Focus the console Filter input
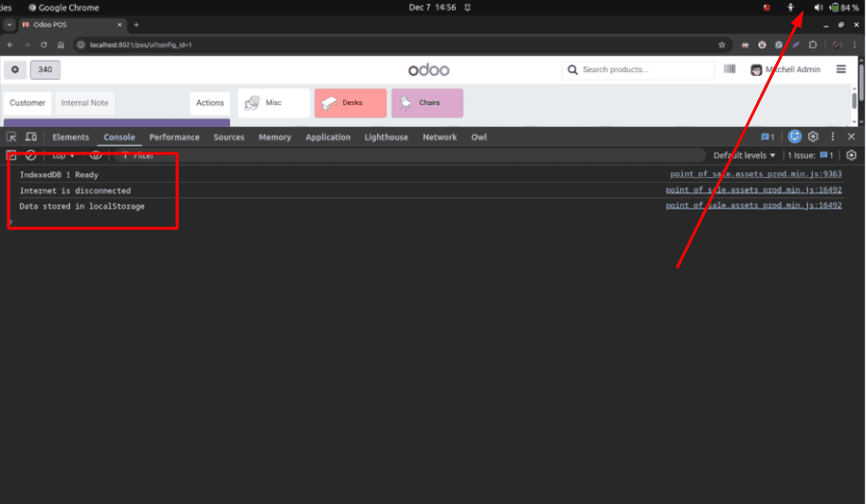The image size is (866, 504). click(408, 155)
